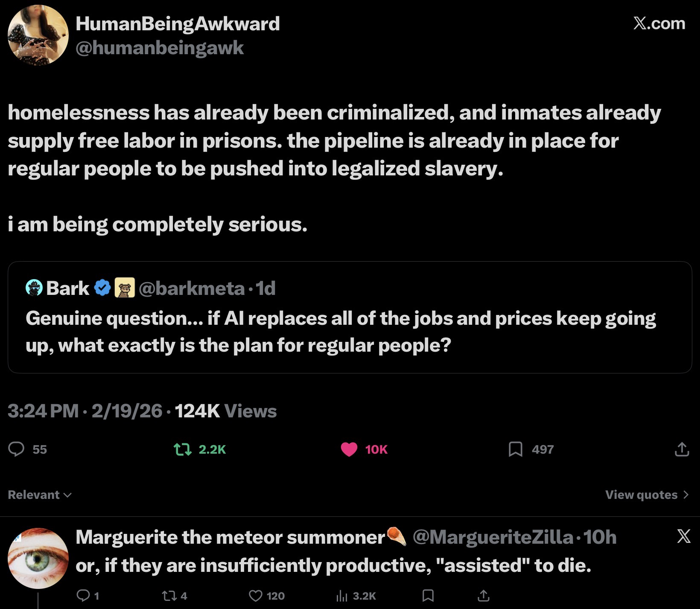Repost the main tweet with 2.2K reposts
The image size is (700, 609).
click(x=183, y=449)
